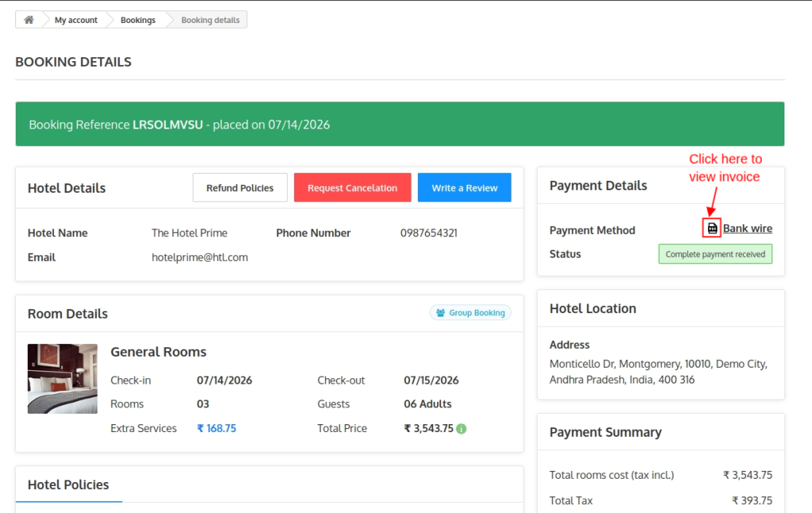Screen dimensions: 812x513
Task: Open the invoice document icon
Action: pos(712,228)
